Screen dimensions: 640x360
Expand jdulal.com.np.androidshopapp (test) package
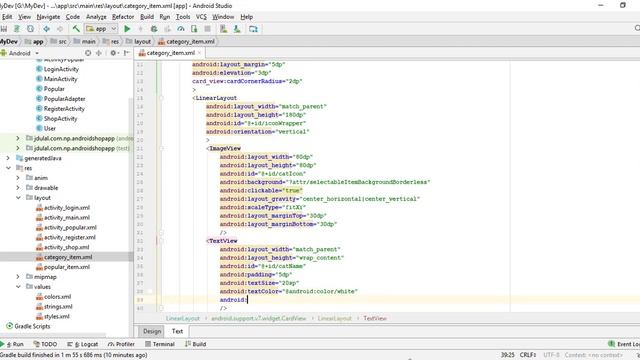click(18, 148)
